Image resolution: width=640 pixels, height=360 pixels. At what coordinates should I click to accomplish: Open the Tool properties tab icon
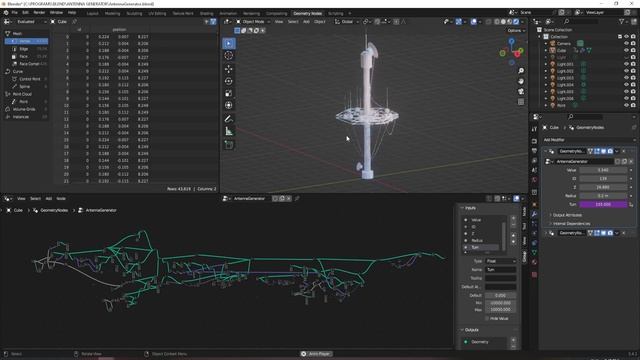coord(534,129)
